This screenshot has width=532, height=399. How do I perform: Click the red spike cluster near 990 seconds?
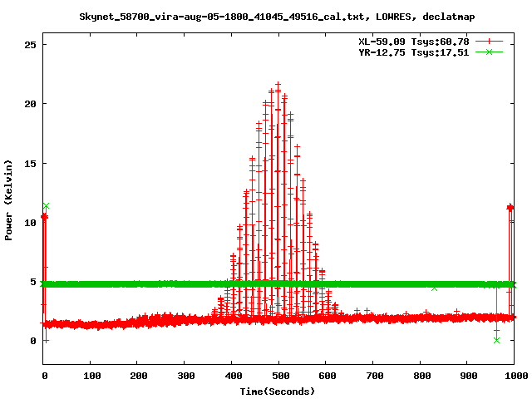(x=510, y=208)
